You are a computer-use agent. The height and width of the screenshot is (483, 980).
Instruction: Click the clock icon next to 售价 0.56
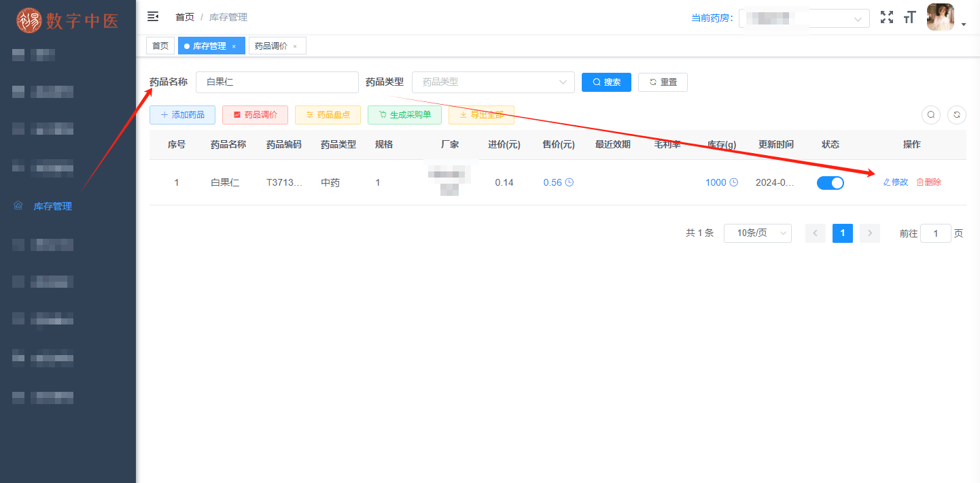[x=571, y=182]
